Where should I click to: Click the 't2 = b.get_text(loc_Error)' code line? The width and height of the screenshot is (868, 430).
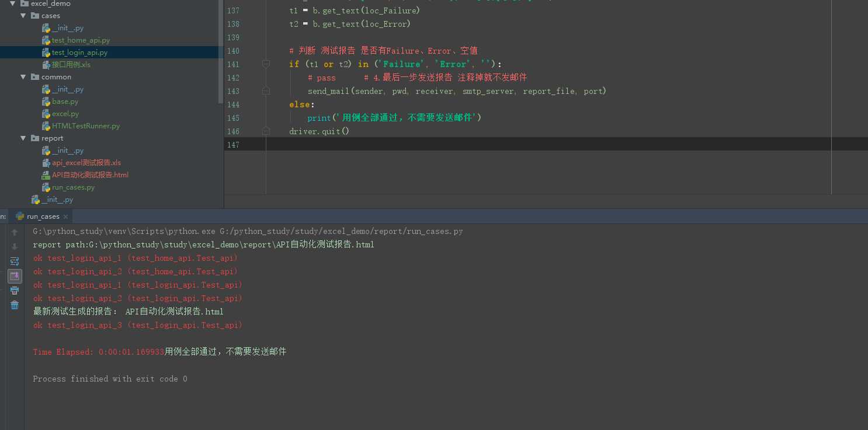[x=350, y=24]
